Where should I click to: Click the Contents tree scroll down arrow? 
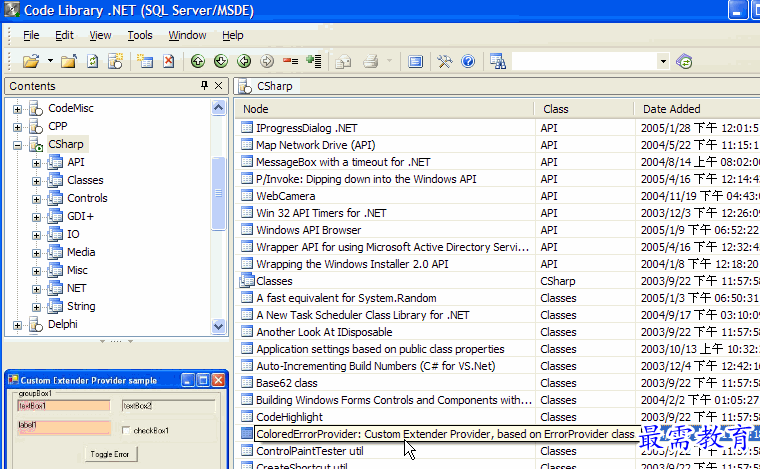point(218,326)
